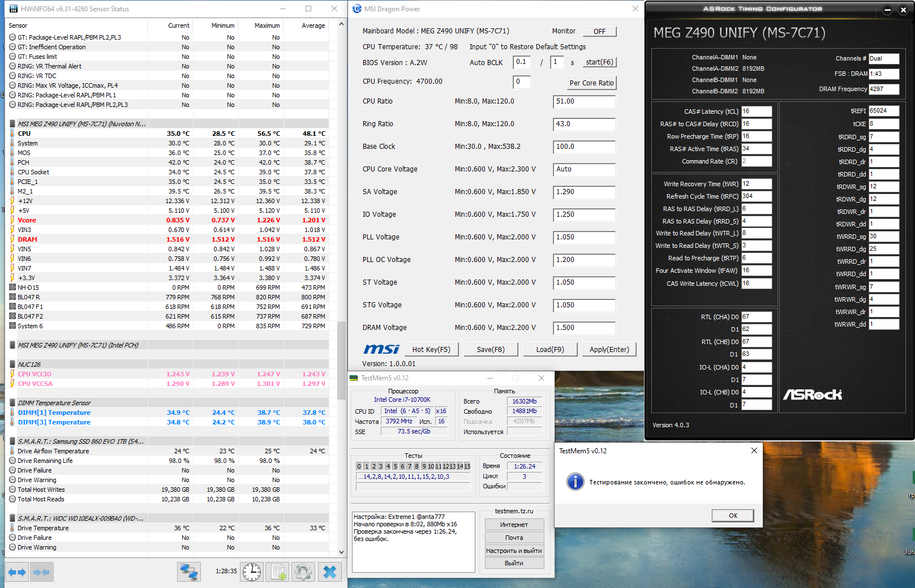
Task: Click the blue info icon in TestMem5 dialog
Action: pos(575,482)
